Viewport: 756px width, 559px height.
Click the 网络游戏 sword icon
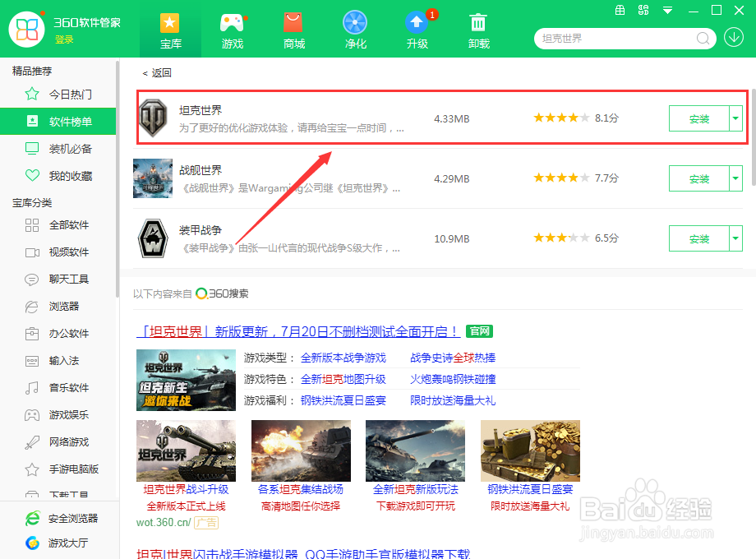point(32,441)
